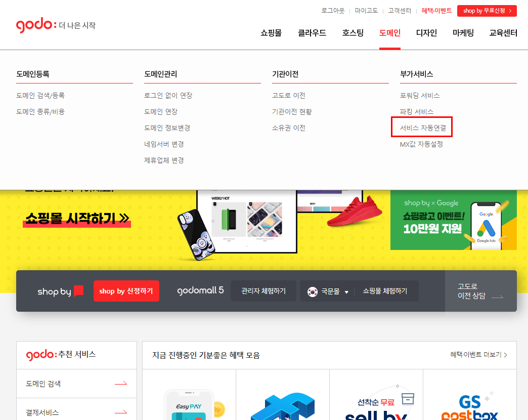Click 쇼핑몰 시작하기 banner link
This screenshot has height=420, width=528.
pyautogui.click(x=77, y=219)
